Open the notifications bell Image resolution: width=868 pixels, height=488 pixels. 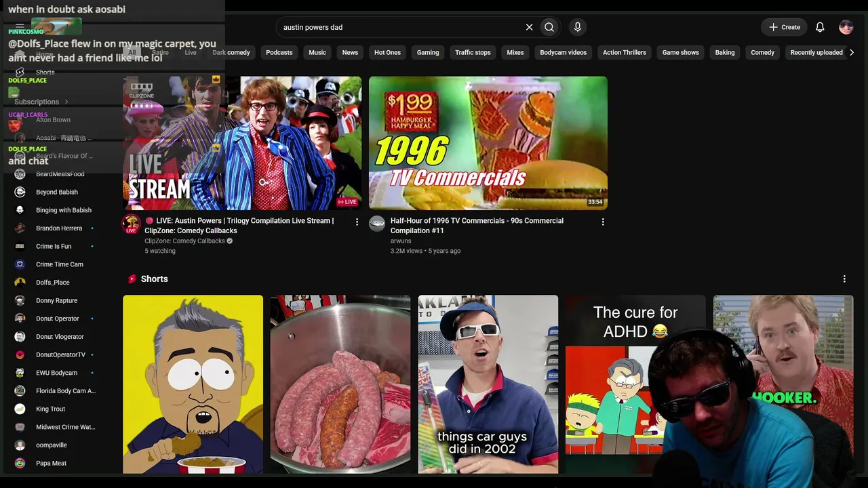coord(820,27)
